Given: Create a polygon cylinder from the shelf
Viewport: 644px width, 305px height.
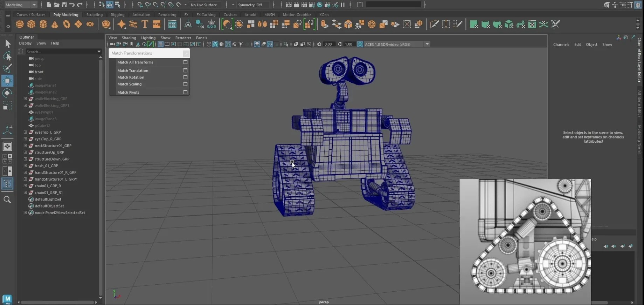Looking at the screenshot, I should click(43, 24).
